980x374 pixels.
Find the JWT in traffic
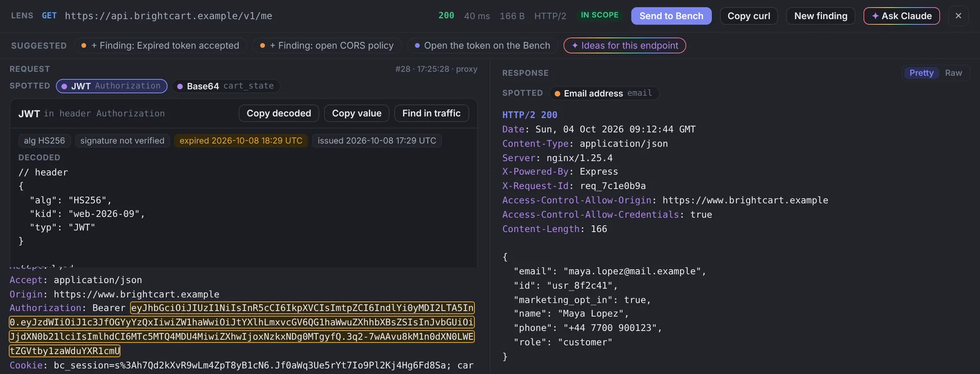(431, 113)
